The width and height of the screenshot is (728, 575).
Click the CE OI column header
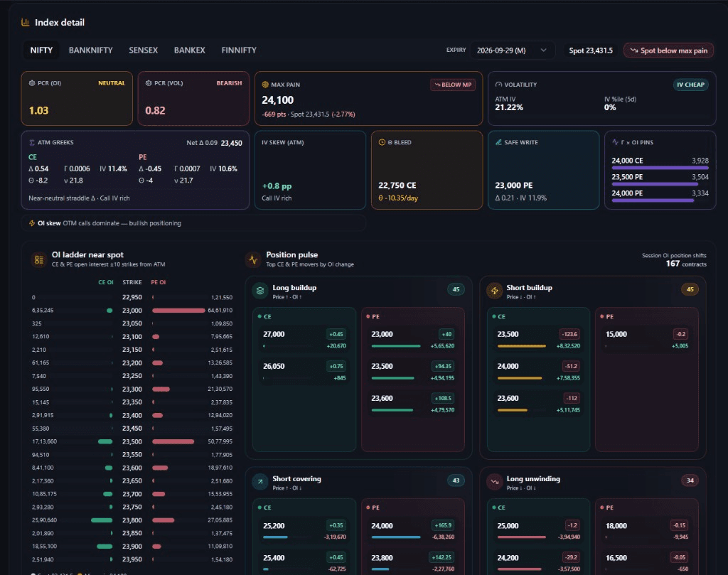[x=106, y=282]
